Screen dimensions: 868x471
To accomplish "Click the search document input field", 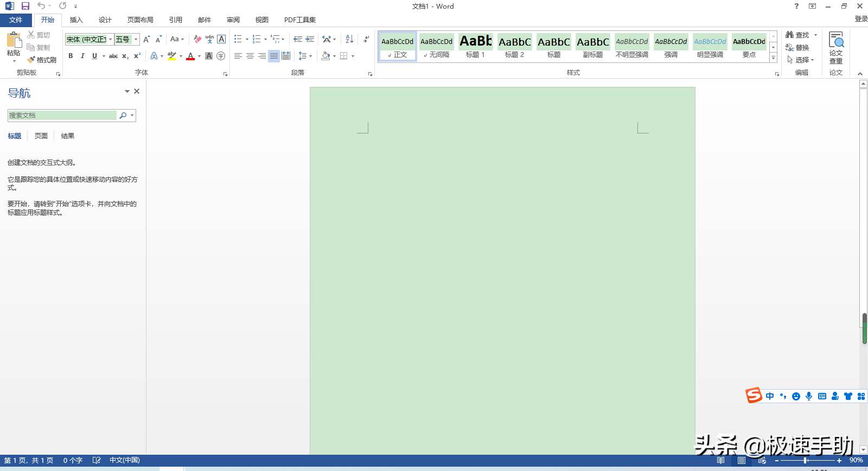I will click(62, 115).
